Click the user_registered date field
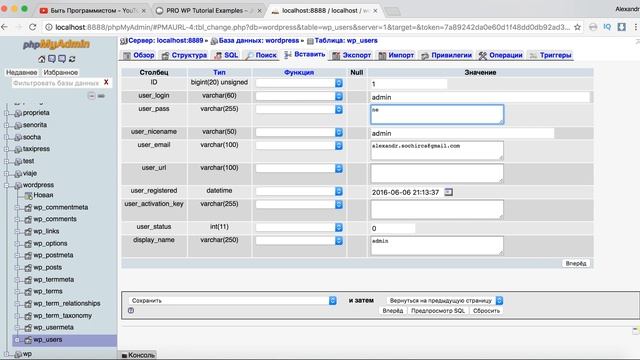The width and height of the screenshot is (640, 360). pos(406,192)
